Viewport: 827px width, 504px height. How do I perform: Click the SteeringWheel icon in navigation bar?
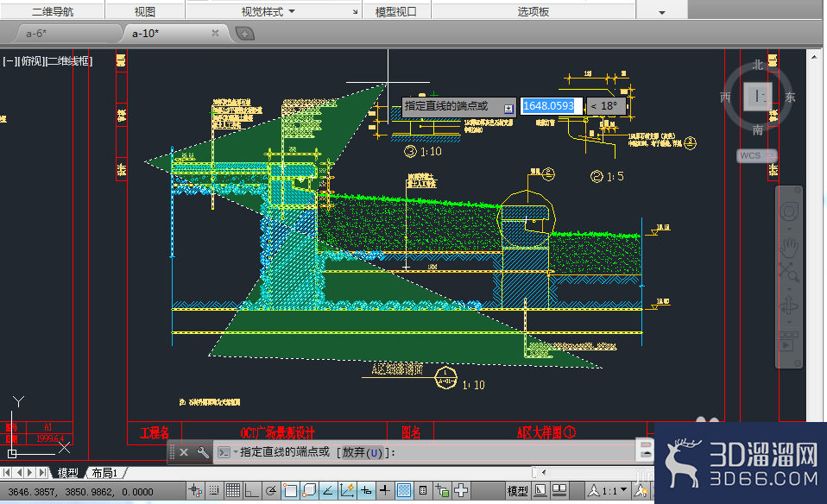pos(789,212)
